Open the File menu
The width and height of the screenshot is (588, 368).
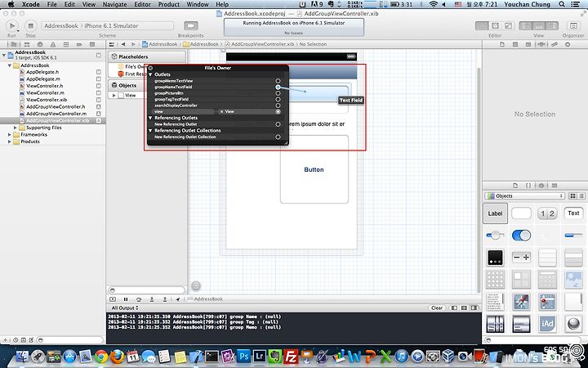coord(51,4)
